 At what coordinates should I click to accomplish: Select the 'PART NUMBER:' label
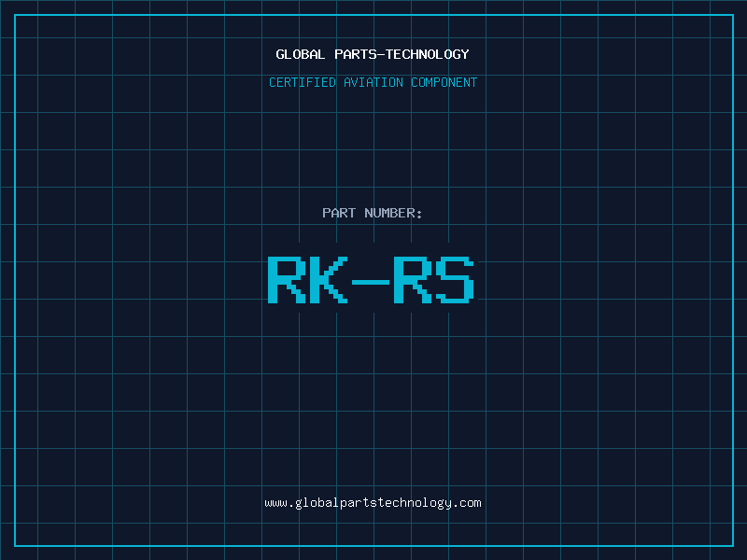click(373, 213)
